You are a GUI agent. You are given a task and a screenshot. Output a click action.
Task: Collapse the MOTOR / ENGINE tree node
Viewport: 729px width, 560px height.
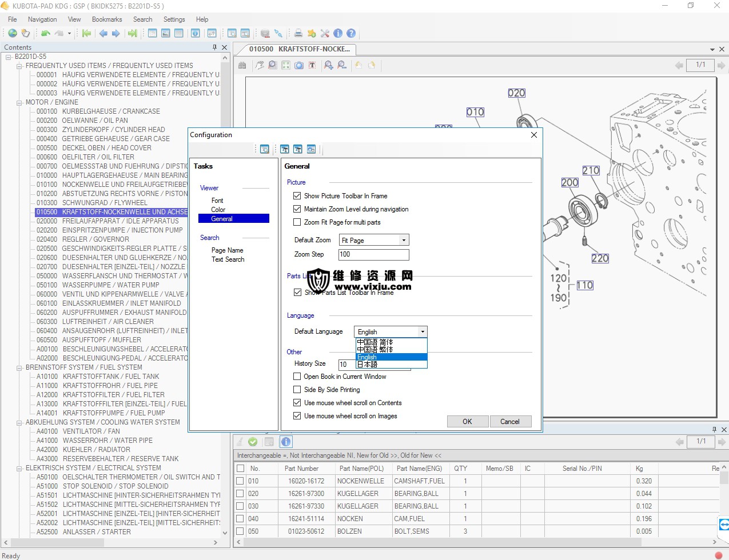pos(19,102)
